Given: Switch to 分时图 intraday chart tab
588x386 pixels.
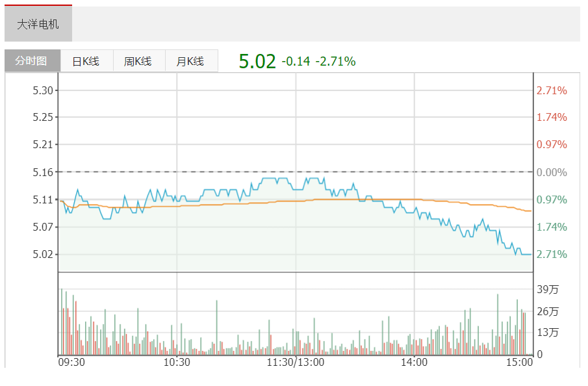Looking at the screenshot, I should tap(32, 60).
